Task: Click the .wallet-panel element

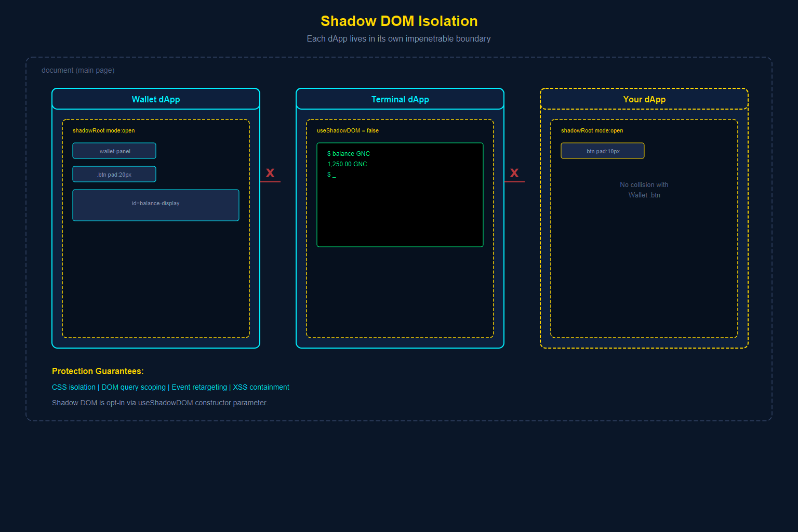Action: click(x=114, y=151)
